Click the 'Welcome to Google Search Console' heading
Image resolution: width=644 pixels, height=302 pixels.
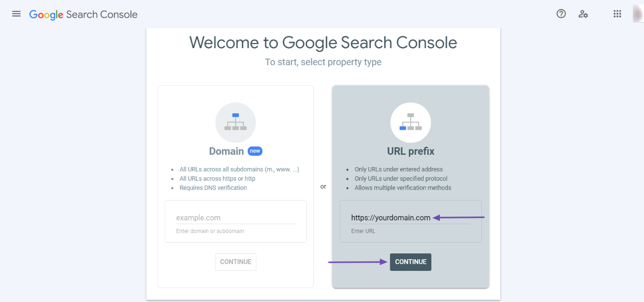(323, 42)
